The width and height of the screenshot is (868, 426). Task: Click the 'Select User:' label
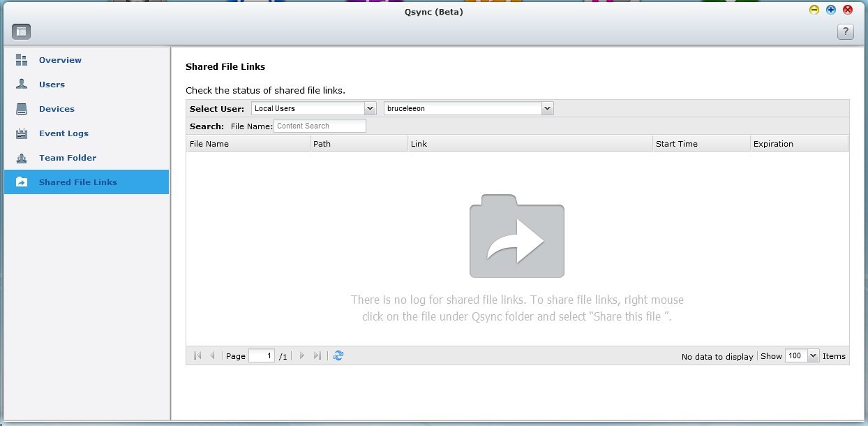217,109
